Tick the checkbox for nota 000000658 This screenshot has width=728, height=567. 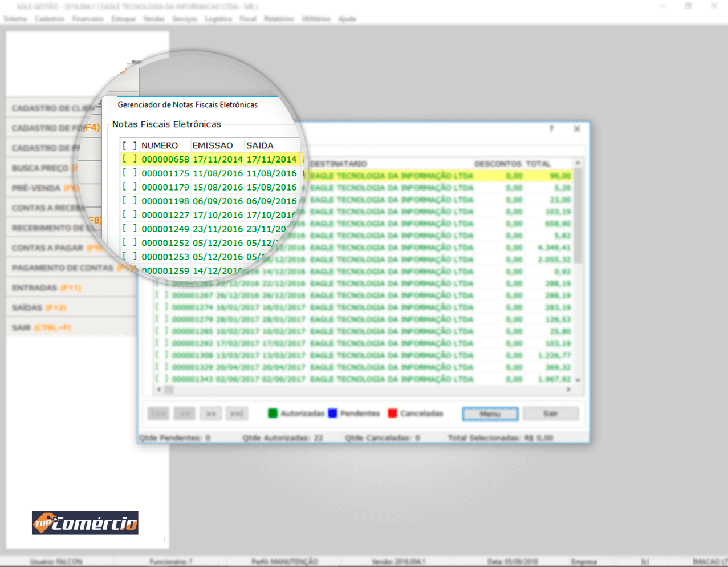coord(129,159)
